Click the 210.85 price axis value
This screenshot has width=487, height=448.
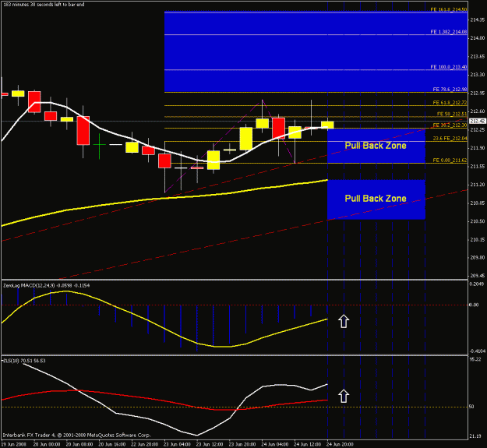tap(478, 203)
